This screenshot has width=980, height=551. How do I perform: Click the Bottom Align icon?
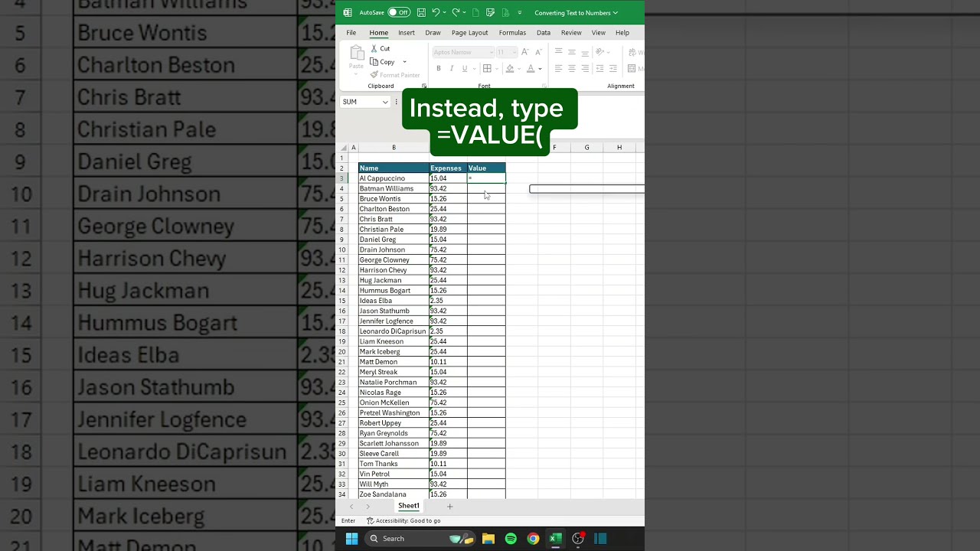(585, 52)
